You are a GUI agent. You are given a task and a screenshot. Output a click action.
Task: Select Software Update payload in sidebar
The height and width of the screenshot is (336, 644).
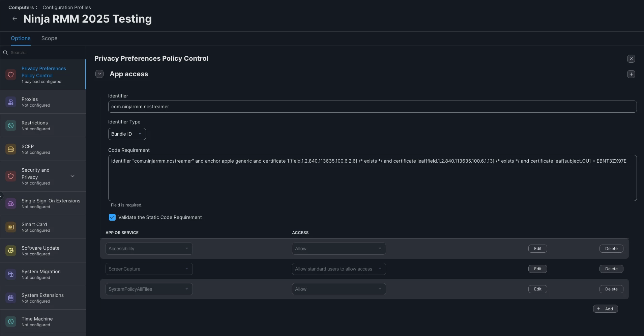click(x=43, y=251)
